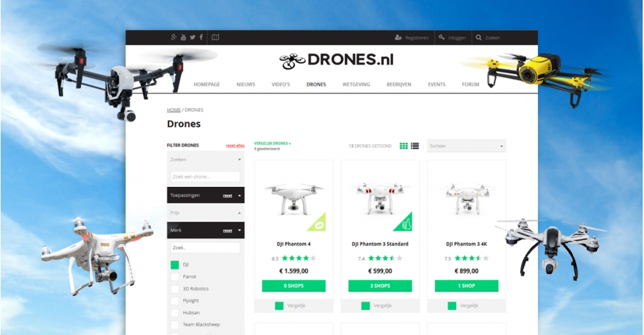Open the YouTube channel icon

[183, 38]
